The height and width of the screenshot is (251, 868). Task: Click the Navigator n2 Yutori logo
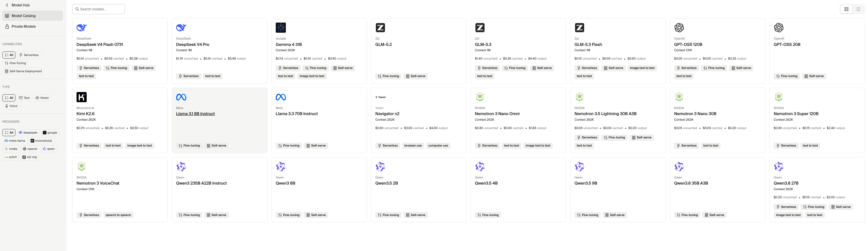coord(380,97)
